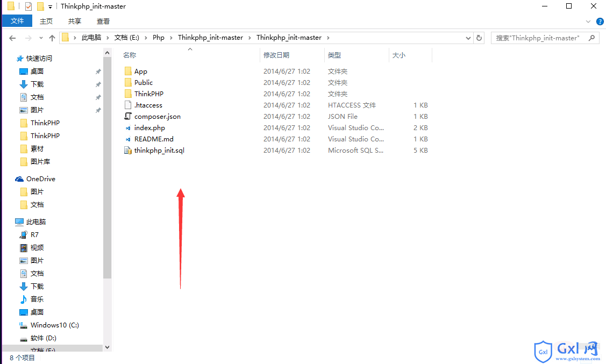Select the 共享 ribbon tab
Image resolution: width=606 pixels, height=364 pixels.
75,22
